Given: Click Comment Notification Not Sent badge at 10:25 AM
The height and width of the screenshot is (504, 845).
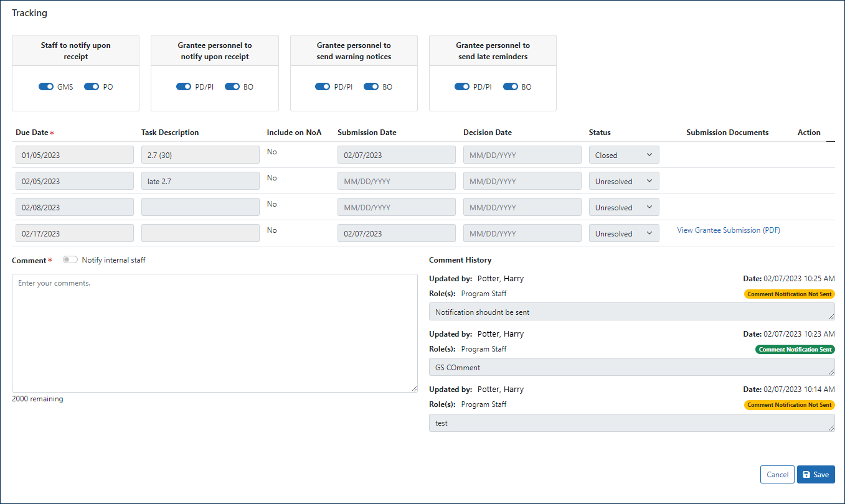Looking at the screenshot, I should pos(790,294).
